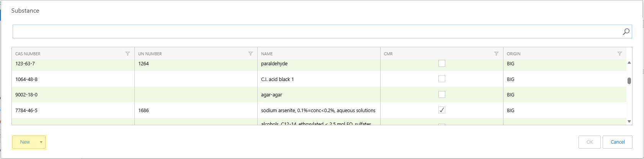Sort by the Name column header
This screenshot has height=159, width=644.
pyautogui.click(x=267, y=54)
